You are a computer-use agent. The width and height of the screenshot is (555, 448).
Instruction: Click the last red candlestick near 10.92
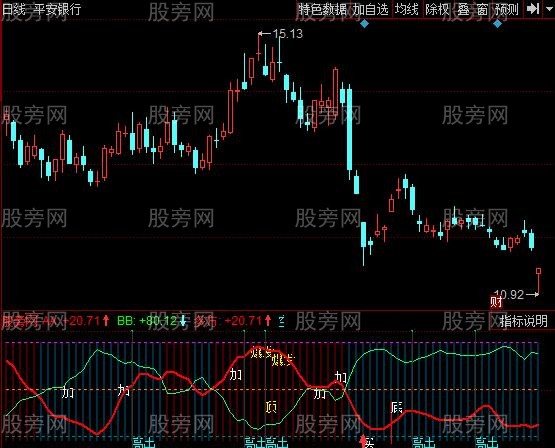(538, 282)
